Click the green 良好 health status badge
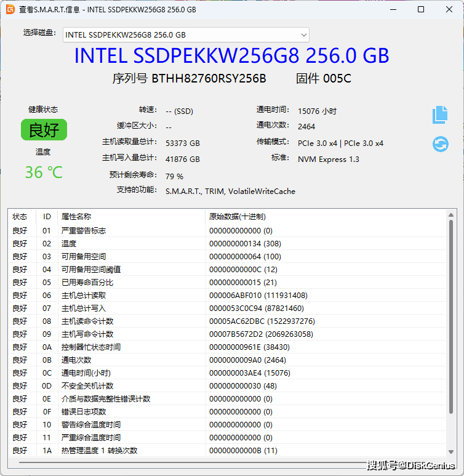 click(x=44, y=130)
